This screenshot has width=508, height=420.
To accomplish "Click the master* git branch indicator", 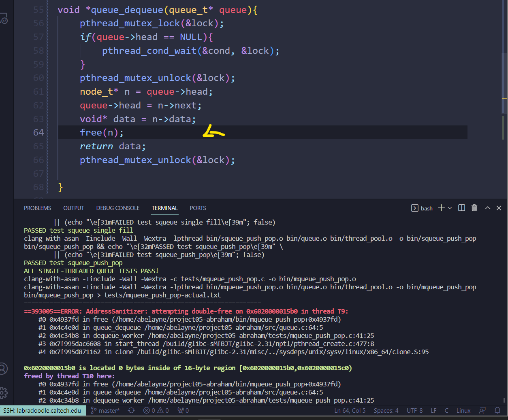I will coord(105,410).
